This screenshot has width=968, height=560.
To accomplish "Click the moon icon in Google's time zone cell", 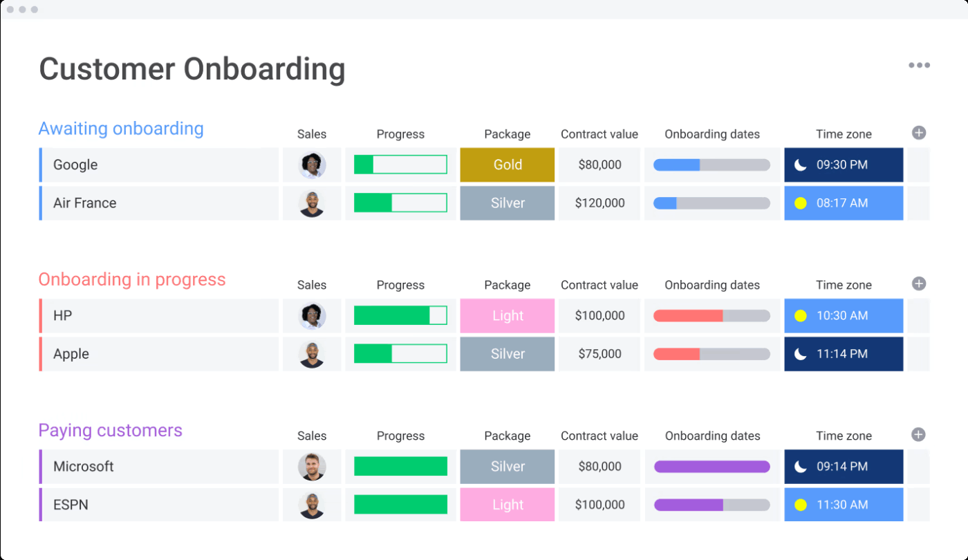I will click(x=801, y=165).
